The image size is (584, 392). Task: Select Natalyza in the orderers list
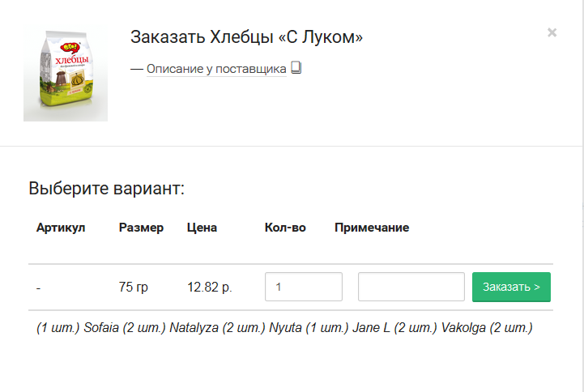(x=193, y=328)
